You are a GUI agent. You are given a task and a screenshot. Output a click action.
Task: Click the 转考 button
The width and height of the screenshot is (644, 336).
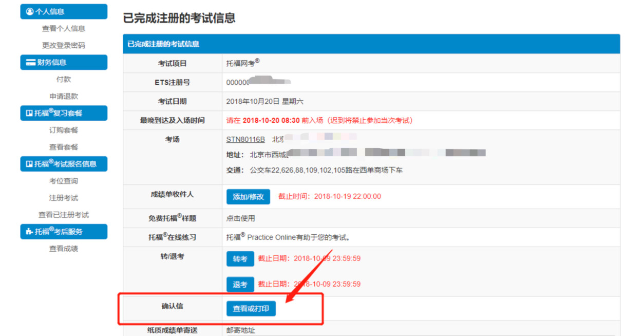tap(240, 259)
